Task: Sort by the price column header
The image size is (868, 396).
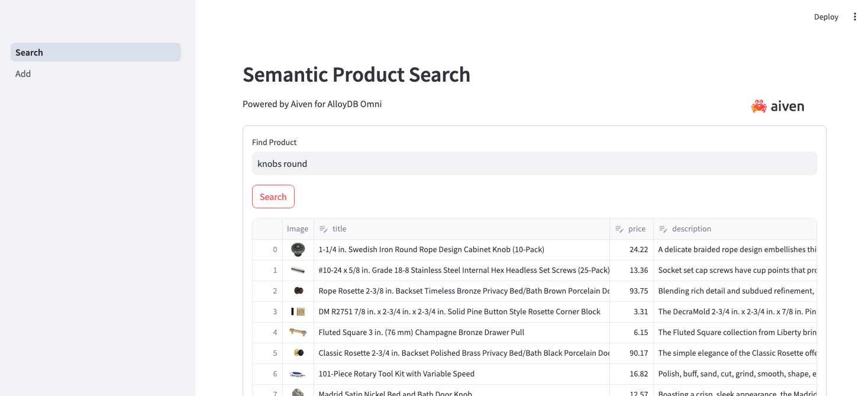Action: 637,229
